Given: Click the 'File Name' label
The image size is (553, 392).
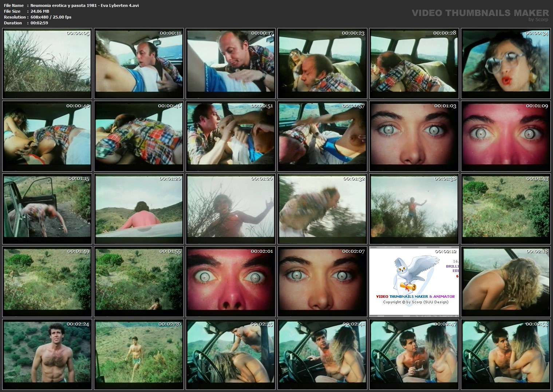Looking at the screenshot, I should point(14,5).
